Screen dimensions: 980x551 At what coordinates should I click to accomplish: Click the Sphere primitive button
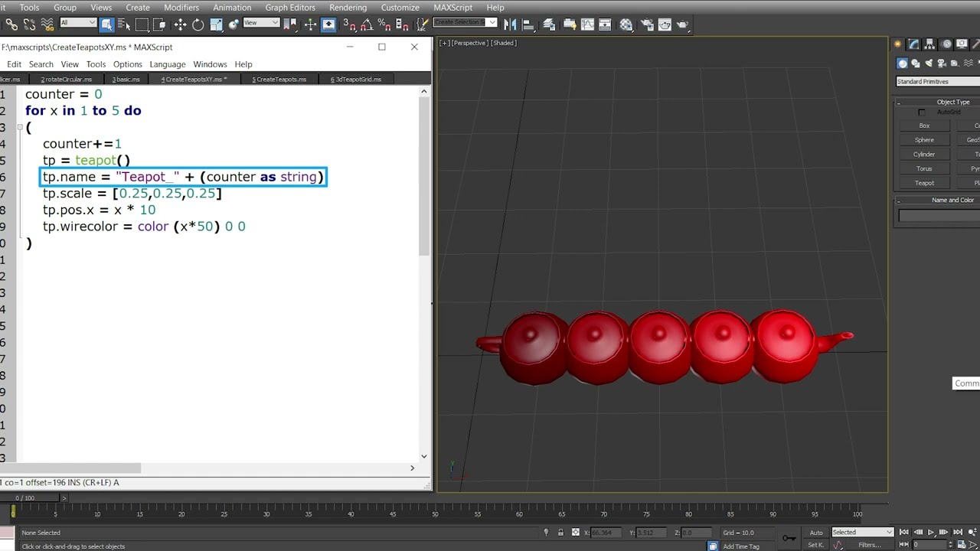[924, 140]
